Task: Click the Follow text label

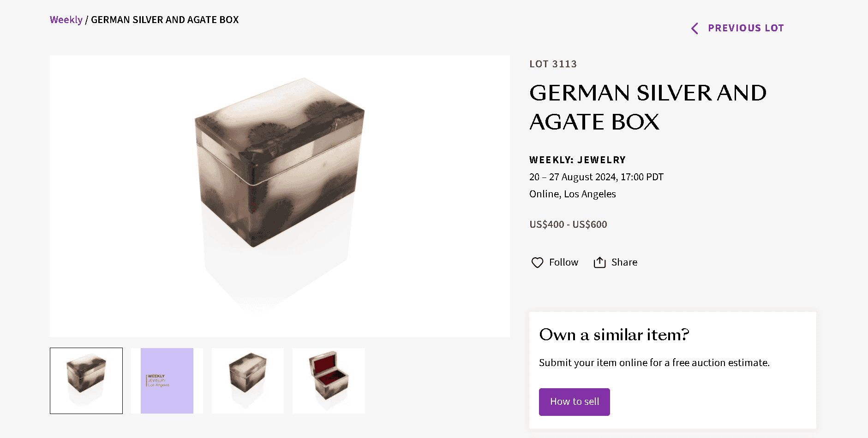Action: pyautogui.click(x=563, y=262)
